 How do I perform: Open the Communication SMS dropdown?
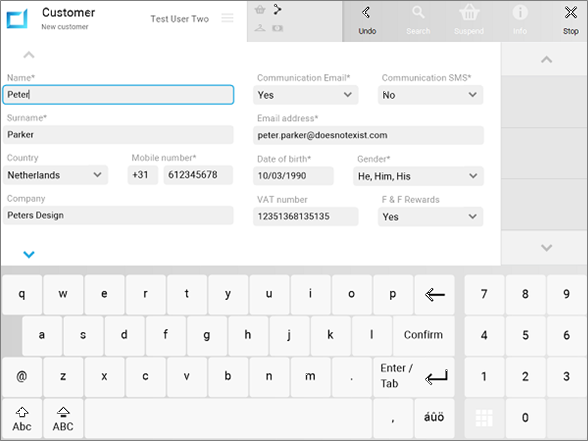[x=430, y=95]
